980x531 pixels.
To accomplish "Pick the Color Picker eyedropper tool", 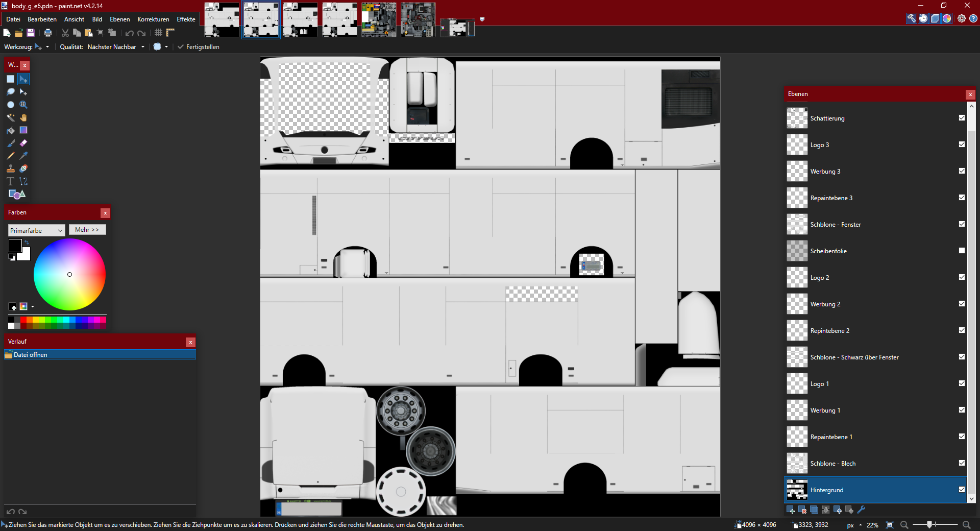I will 23,156.
